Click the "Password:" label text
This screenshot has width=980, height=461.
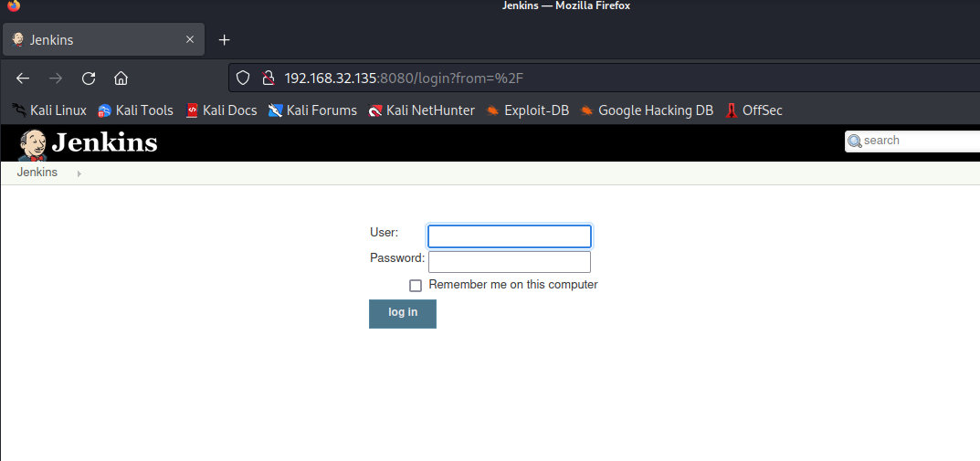tap(397, 258)
